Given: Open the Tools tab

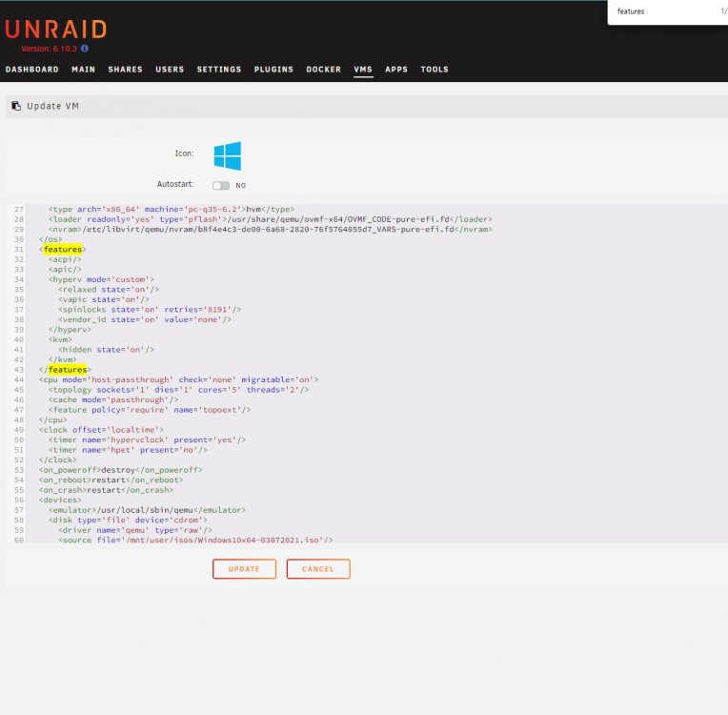Looking at the screenshot, I should [x=435, y=70].
